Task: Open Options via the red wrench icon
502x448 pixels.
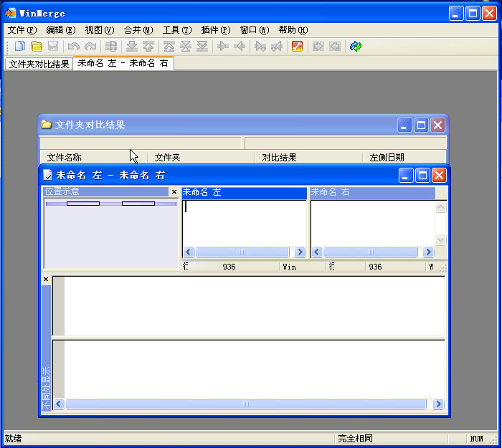Action: 297,47
